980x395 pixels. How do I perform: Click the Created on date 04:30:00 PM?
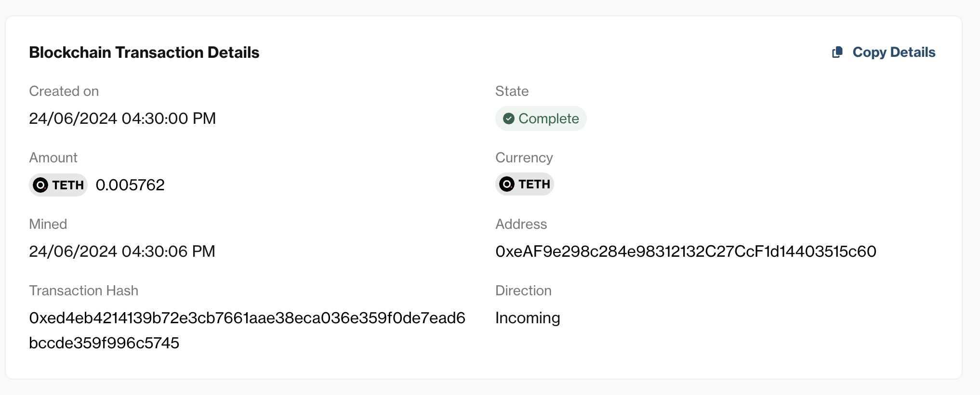[122, 118]
